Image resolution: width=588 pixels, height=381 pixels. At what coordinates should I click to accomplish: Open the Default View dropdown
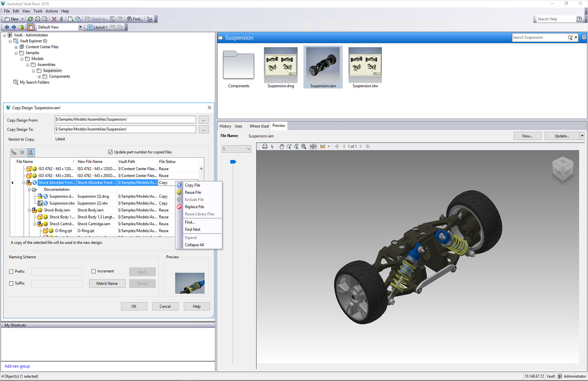pos(80,27)
